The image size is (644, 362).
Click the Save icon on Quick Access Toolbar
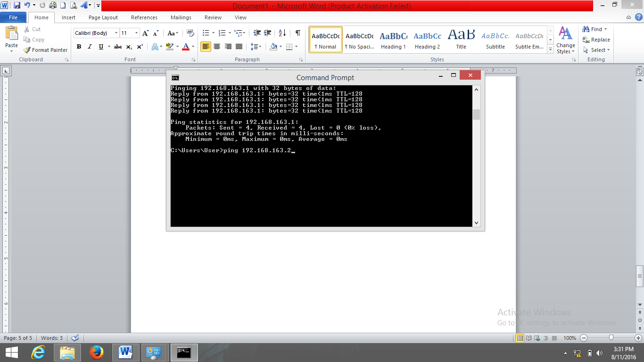tap(17, 6)
